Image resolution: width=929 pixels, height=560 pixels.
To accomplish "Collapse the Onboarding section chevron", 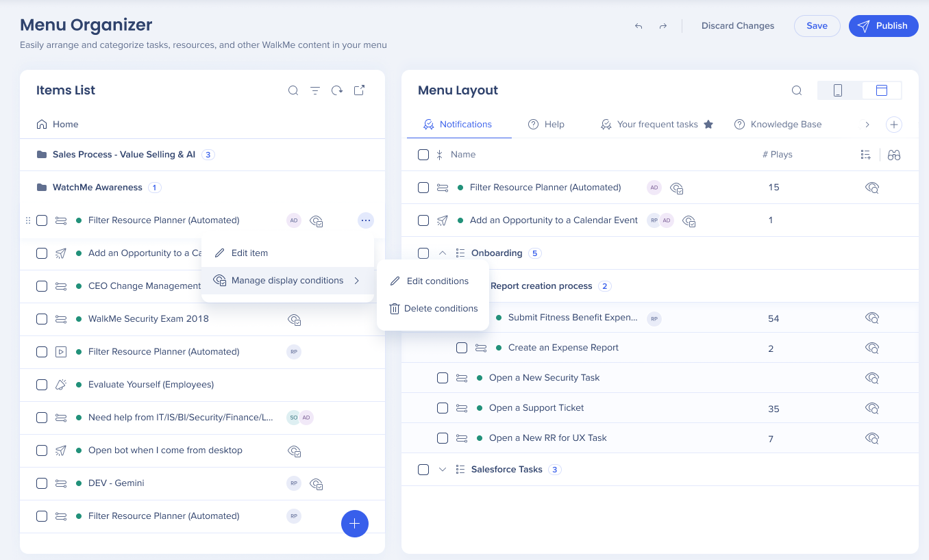I will click(443, 253).
